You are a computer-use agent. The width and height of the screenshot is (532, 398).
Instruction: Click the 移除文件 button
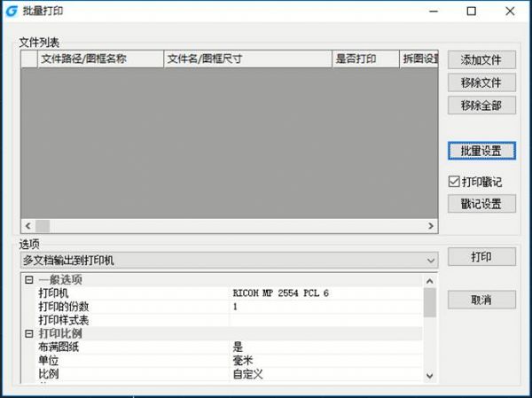click(481, 83)
